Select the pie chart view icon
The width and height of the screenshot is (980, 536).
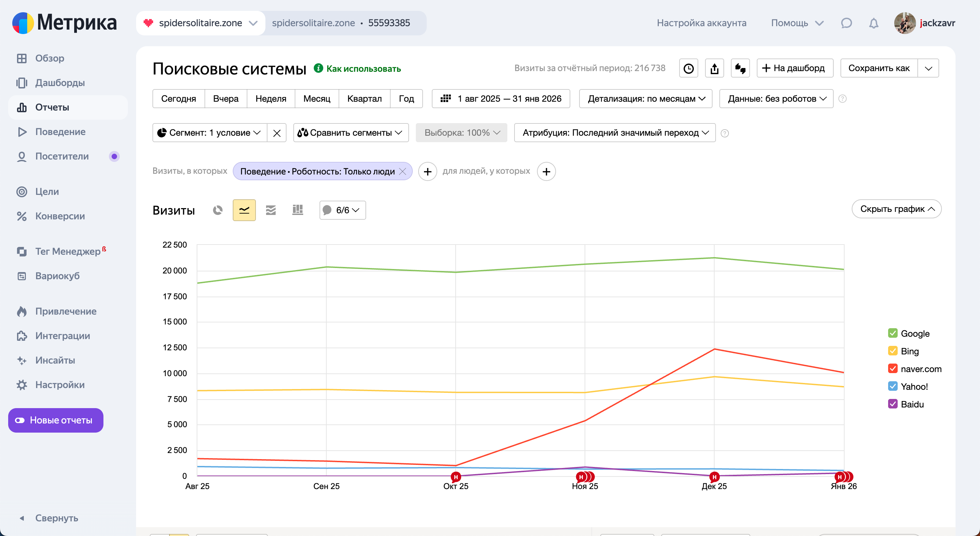point(218,210)
